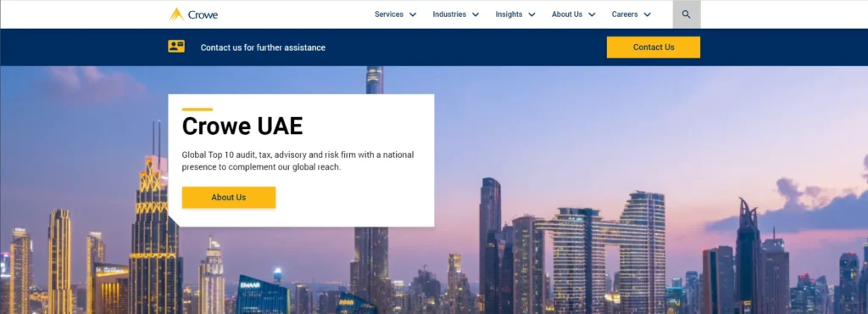Screen dimensions: 868x314
Task: Expand the chevron beside Services
Action: [413, 15]
